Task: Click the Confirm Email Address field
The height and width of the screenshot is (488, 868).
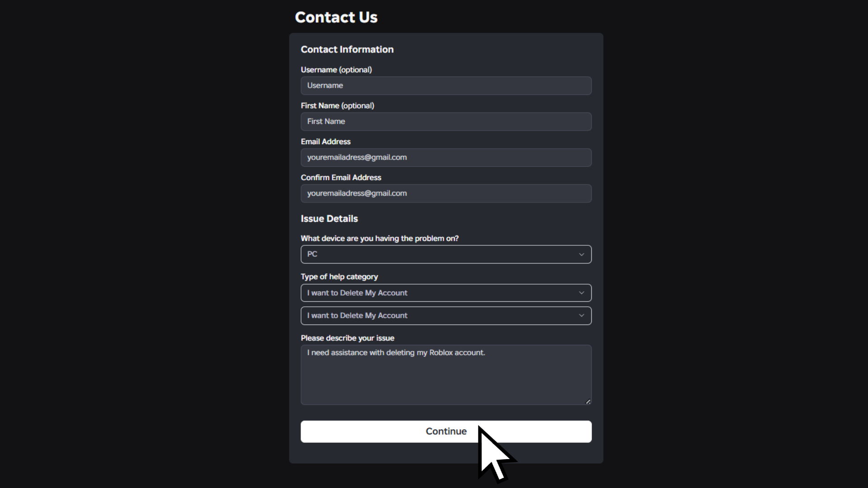Action: tap(446, 193)
